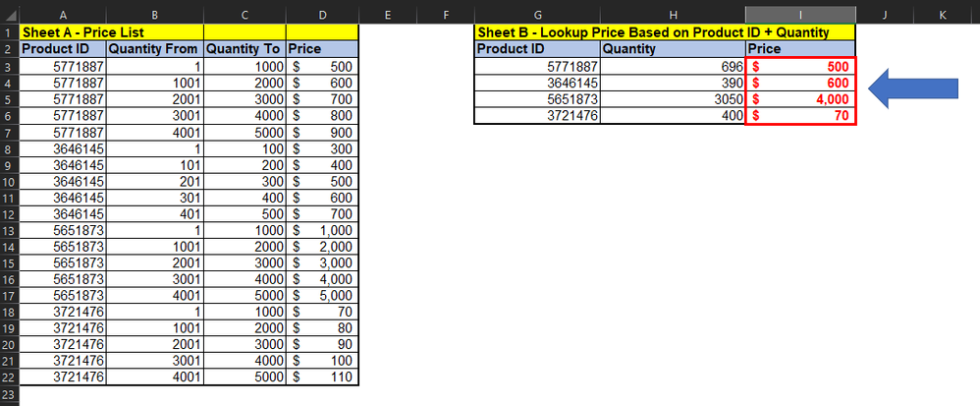Image resolution: width=980 pixels, height=406 pixels.
Task: Click red lookup price $70 in I6
Action: (x=800, y=116)
